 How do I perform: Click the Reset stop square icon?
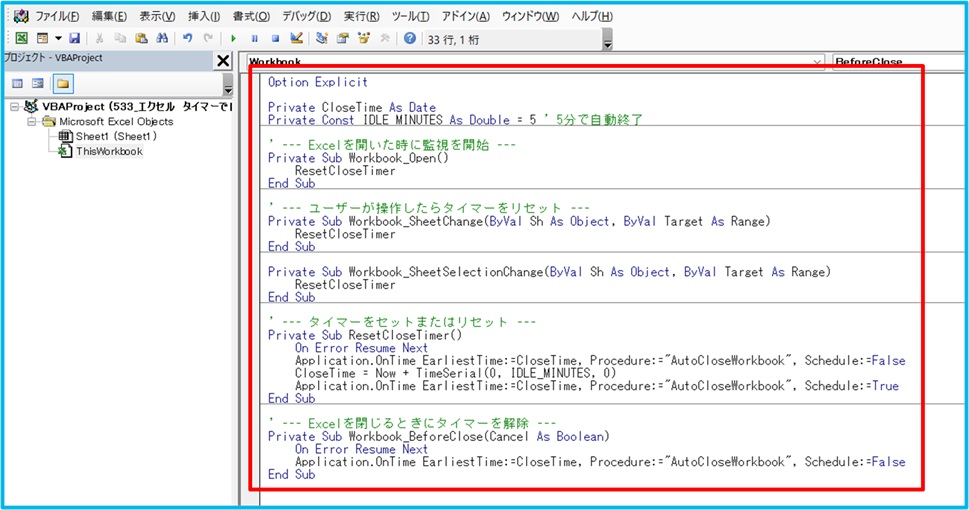pos(275,38)
